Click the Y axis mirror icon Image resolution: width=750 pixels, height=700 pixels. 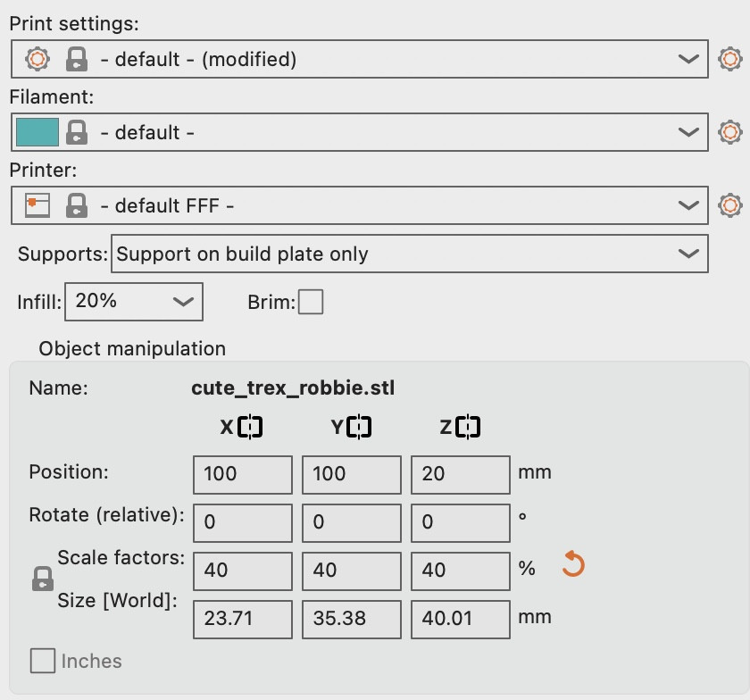(x=360, y=428)
